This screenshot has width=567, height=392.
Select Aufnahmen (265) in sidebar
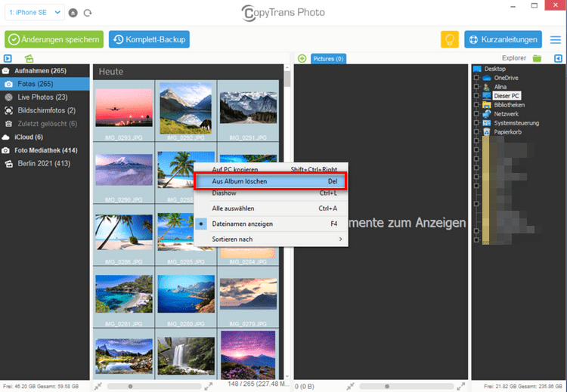coord(45,71)
